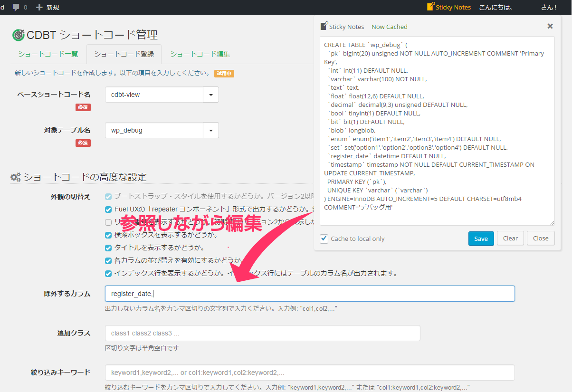Open the wp_debug table name dropdown
Viewport: 572px width, 392px height.
(x=210, y=130)
